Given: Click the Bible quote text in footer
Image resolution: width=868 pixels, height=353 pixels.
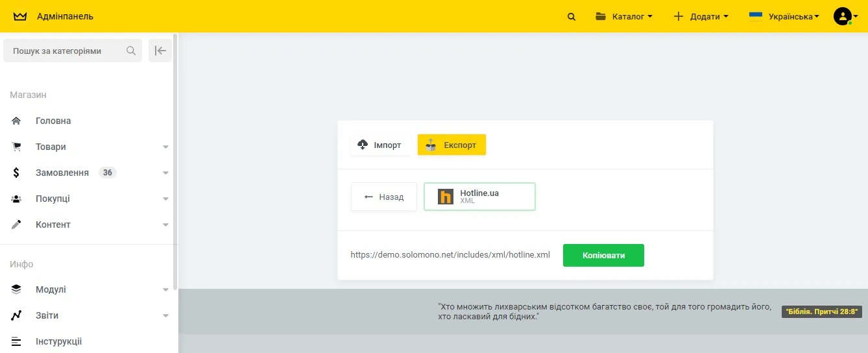Looking at the screenshot, I should point(605,311).
